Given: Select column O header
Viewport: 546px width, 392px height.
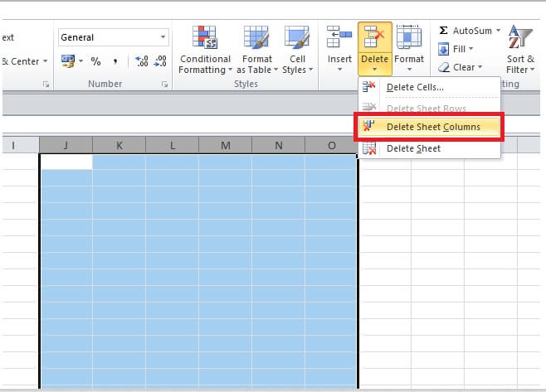Looking at the screenshot, I should [x=331, y=145].
